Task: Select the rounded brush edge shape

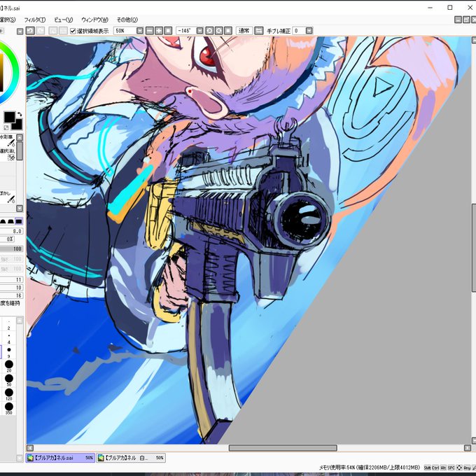Action: click(x=3, y=221)
